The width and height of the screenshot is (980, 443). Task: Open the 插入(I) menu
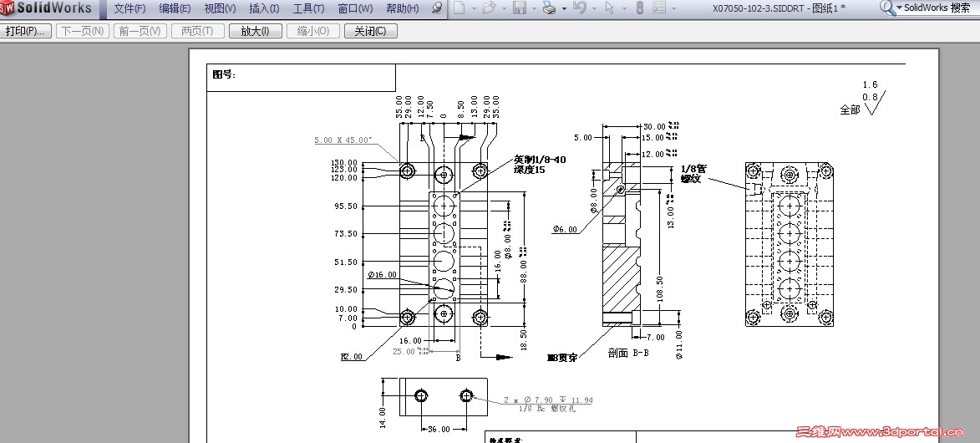(x=264, y=8)
